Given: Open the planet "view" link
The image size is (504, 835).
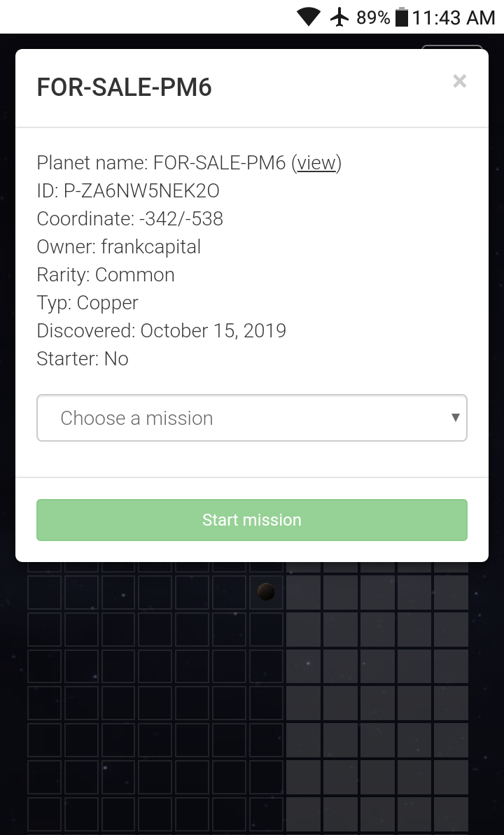Looking at the screenshot, I should [x=316, y=163].
